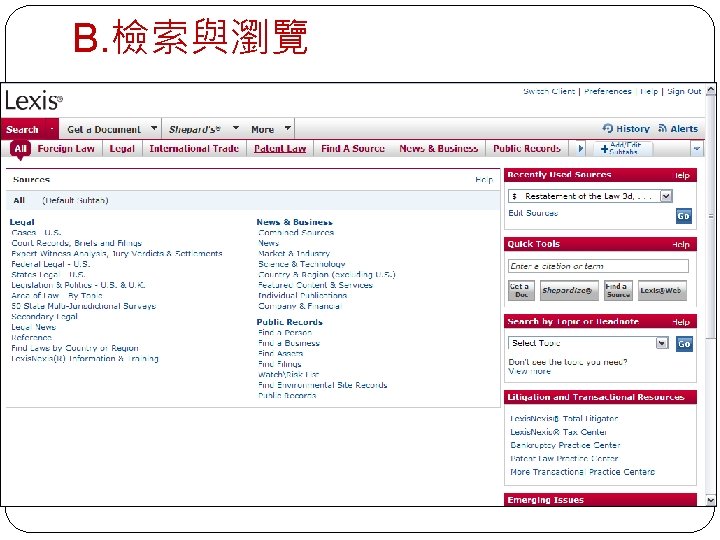Screen dimensions: 720x540
Task: Open Secondary Legal link
Action: point(45,317)
